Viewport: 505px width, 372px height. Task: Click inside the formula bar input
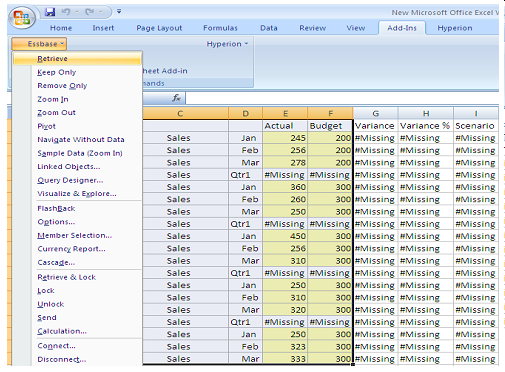(x=342, y=98)
